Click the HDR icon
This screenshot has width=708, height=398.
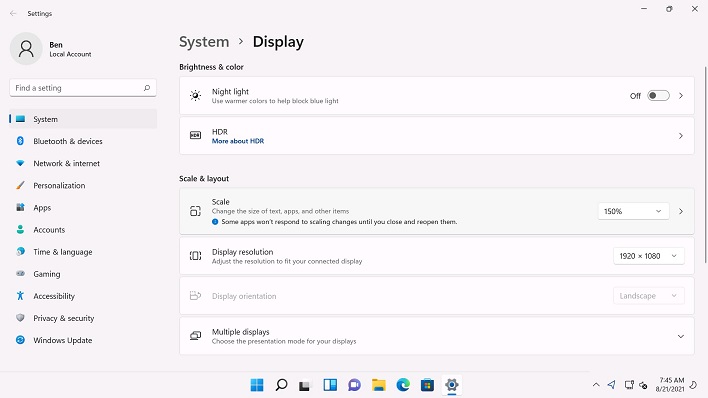[195, 136]
